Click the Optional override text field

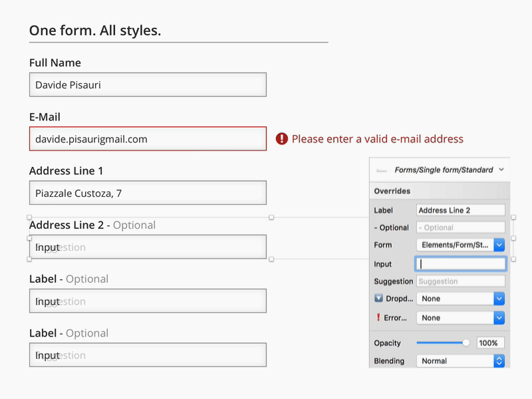[460, 227]
